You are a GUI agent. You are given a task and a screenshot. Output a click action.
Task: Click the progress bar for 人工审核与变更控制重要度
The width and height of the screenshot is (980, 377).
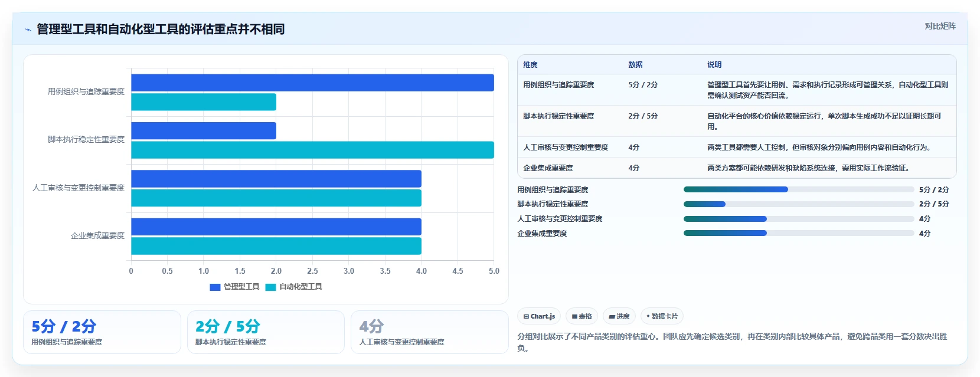(799, 219)
